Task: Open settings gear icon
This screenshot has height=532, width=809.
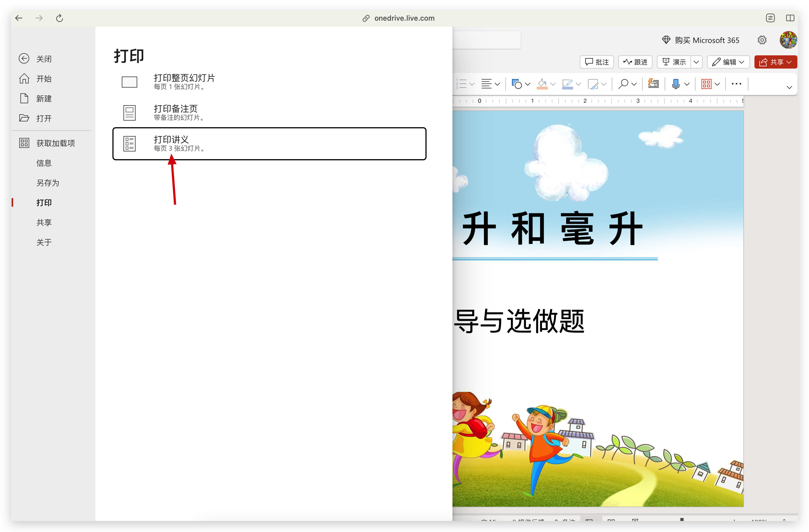Action: point(762,40)
